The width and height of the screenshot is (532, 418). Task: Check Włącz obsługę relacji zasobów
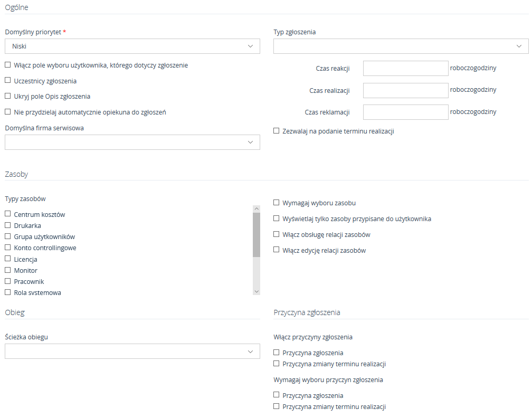(x=277, y=234)
